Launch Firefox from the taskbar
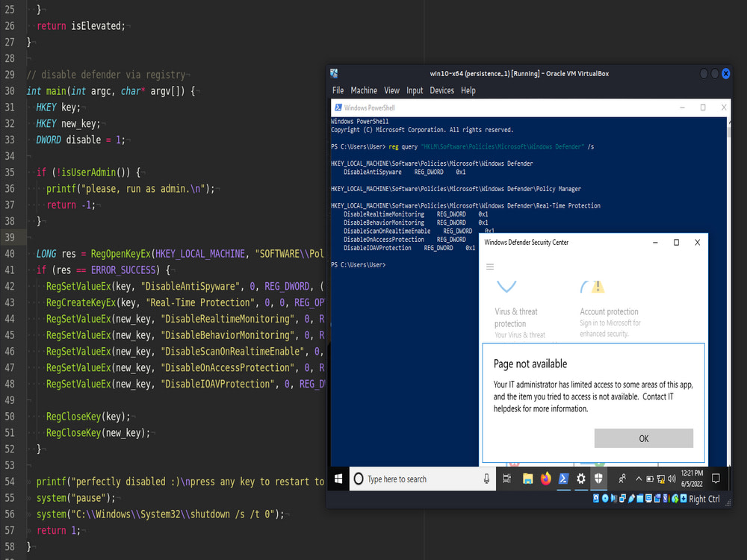Viewport: 747px width, 560px height. 545,479
